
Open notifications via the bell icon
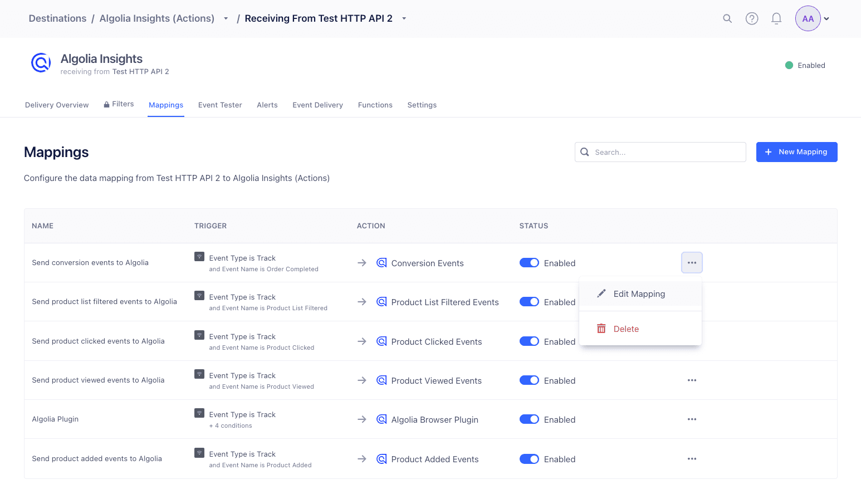[x=776, y=18]
